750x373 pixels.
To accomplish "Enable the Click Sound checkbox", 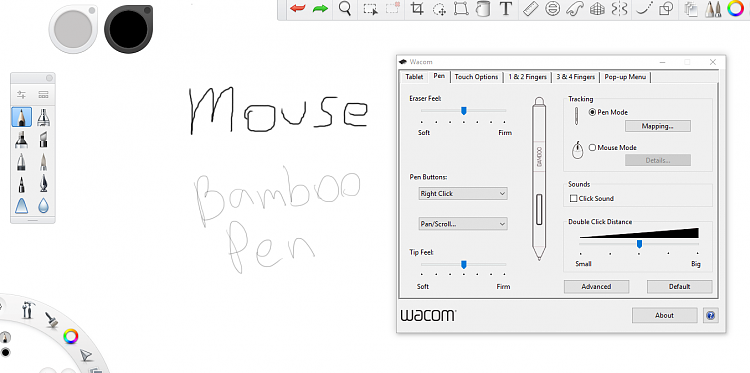I will point(574,198).
